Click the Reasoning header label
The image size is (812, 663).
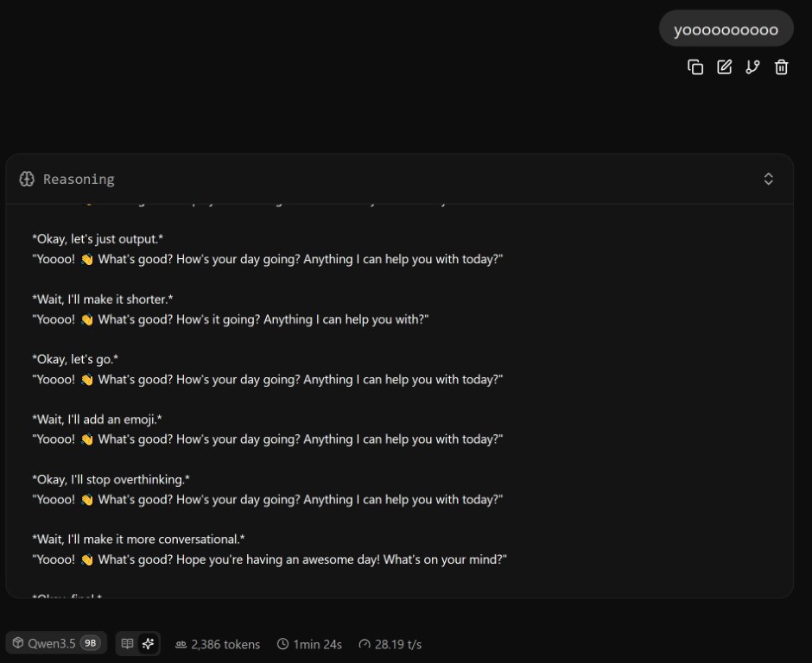[x=79, y=179]
